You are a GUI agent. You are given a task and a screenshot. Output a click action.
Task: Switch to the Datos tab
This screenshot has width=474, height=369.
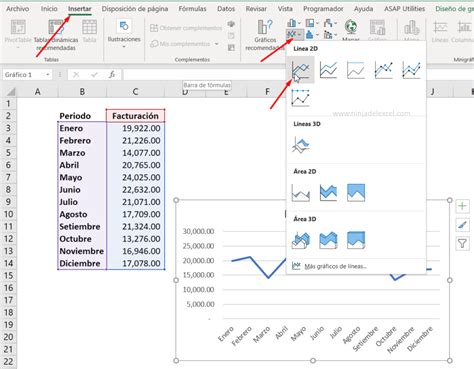coord(226,9)
